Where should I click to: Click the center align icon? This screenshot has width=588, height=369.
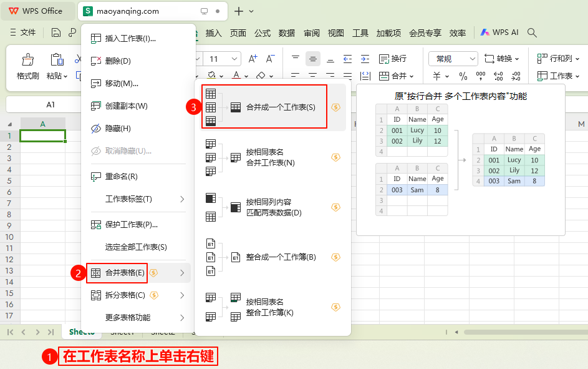coord(313,59)
